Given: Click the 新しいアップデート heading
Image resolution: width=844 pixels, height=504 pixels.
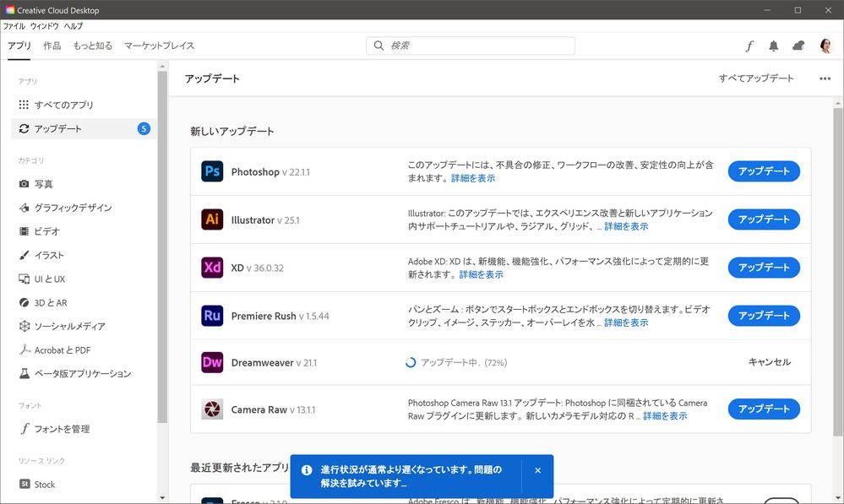Looking at the screenshot, I should click(x=232, y=131).
